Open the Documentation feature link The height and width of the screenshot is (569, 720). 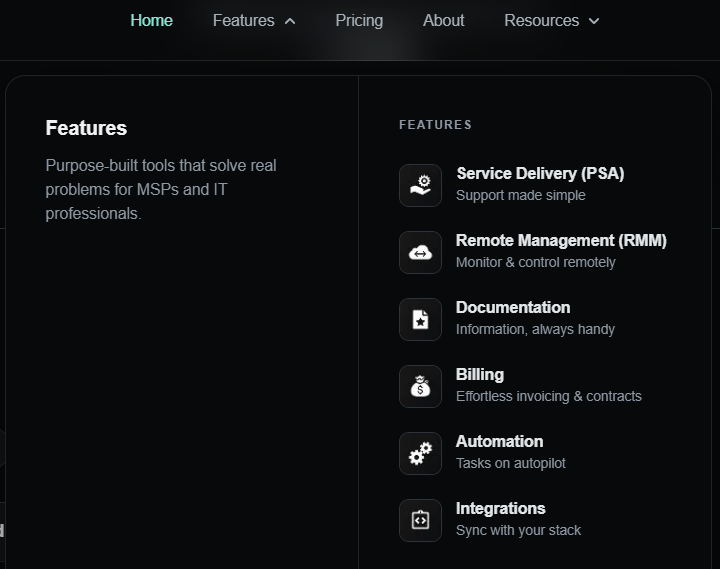tap(513, 307)
